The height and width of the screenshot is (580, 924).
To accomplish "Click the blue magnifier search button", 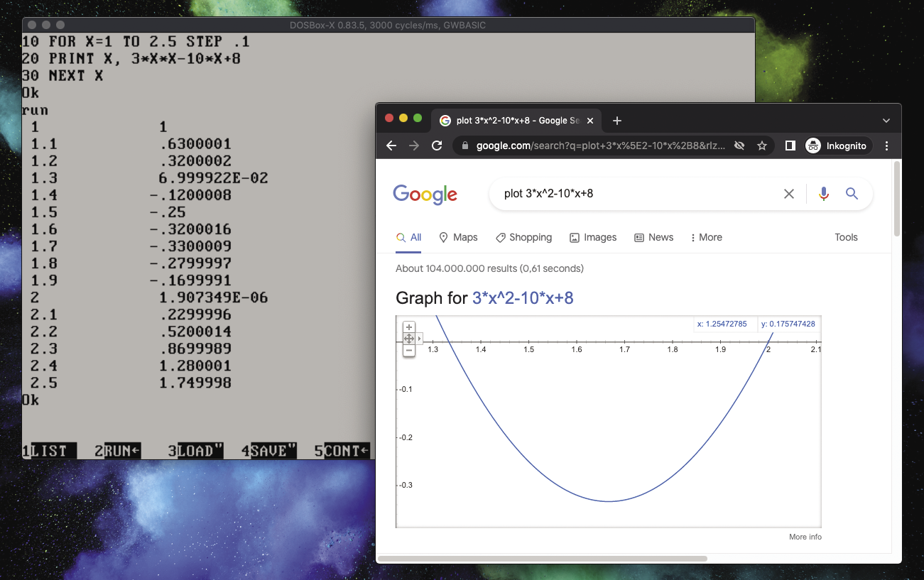I will (852, 194).
